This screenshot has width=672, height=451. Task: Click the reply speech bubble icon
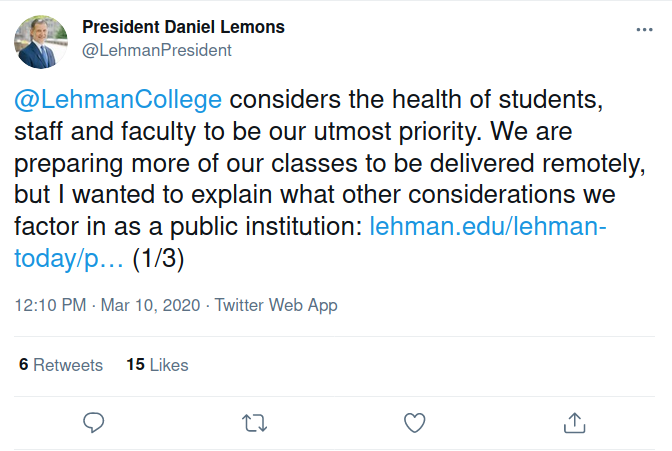tap(94, 421)
